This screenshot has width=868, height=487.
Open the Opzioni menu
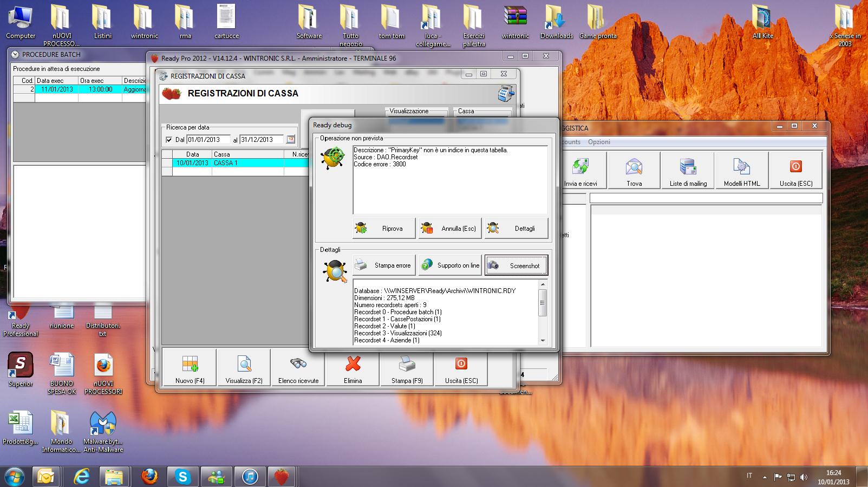pyautogui.click(x=599, y=142)
